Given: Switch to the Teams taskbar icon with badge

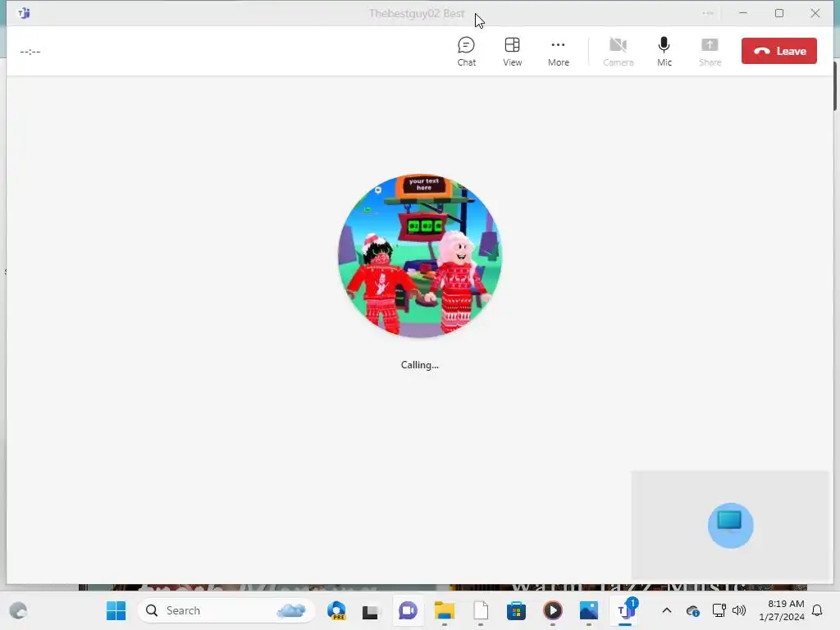Looking at the screenshot, I should (x=624, y=610).
